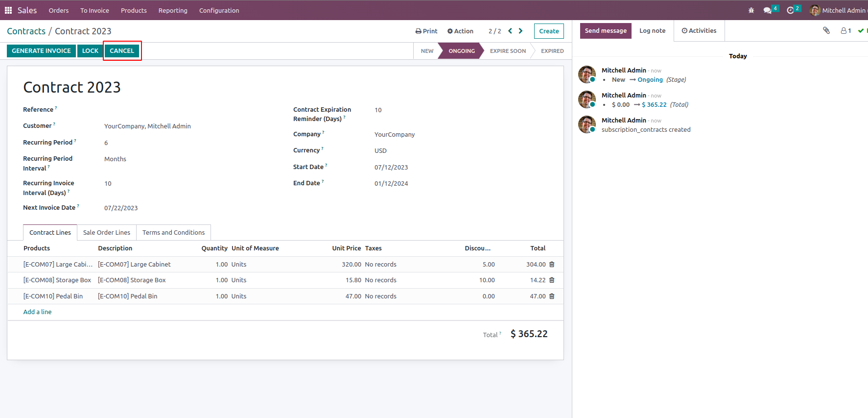Screen dimensions: 868x418
Task: Open the Action dropdown menu
Action: tap(460, 31)
